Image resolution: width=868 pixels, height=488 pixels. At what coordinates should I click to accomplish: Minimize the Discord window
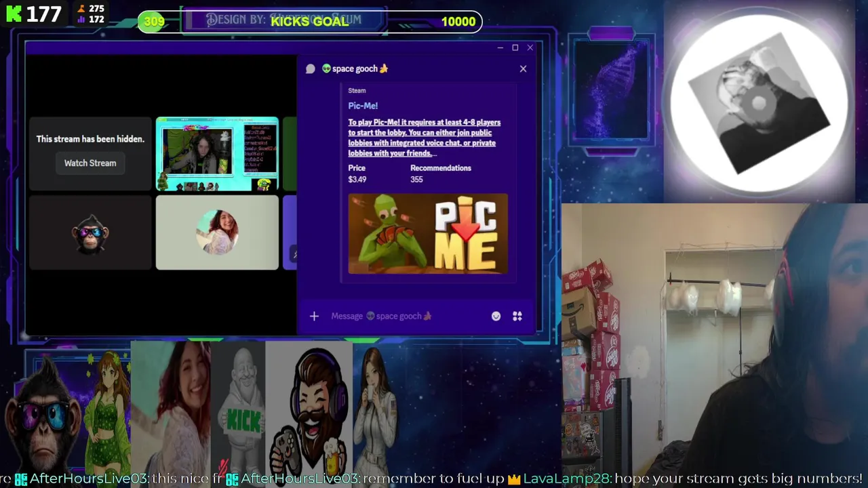500,47
